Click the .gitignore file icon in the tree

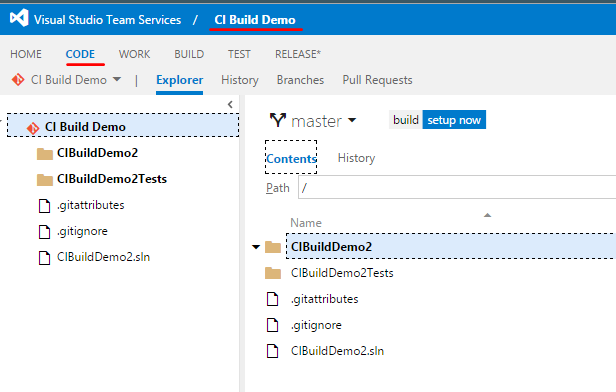44,232
